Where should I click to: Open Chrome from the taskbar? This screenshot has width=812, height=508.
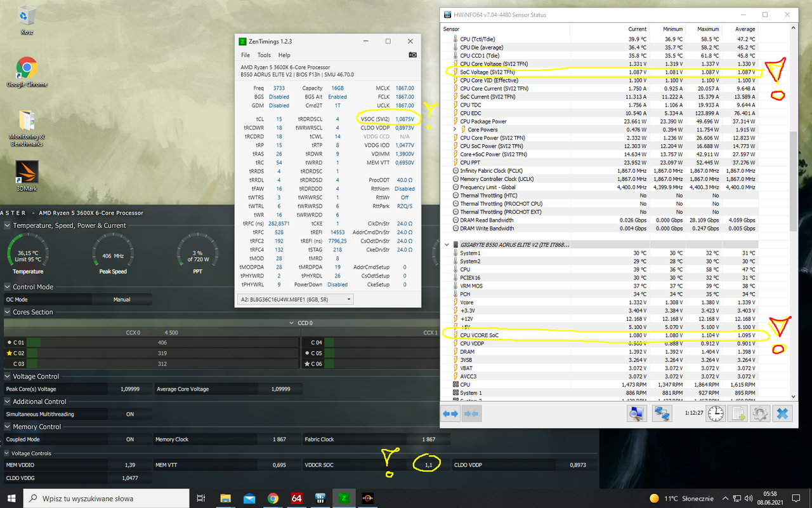tap(273, 498)
